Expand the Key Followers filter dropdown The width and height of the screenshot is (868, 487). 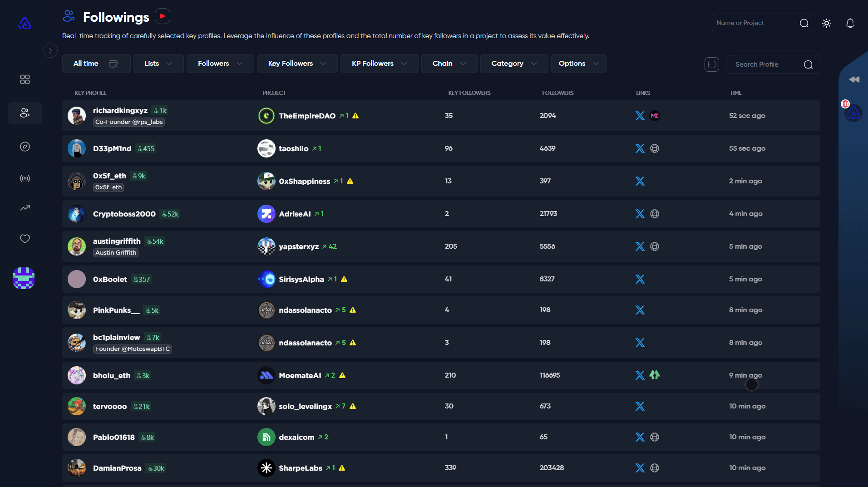tap(297, 64)
